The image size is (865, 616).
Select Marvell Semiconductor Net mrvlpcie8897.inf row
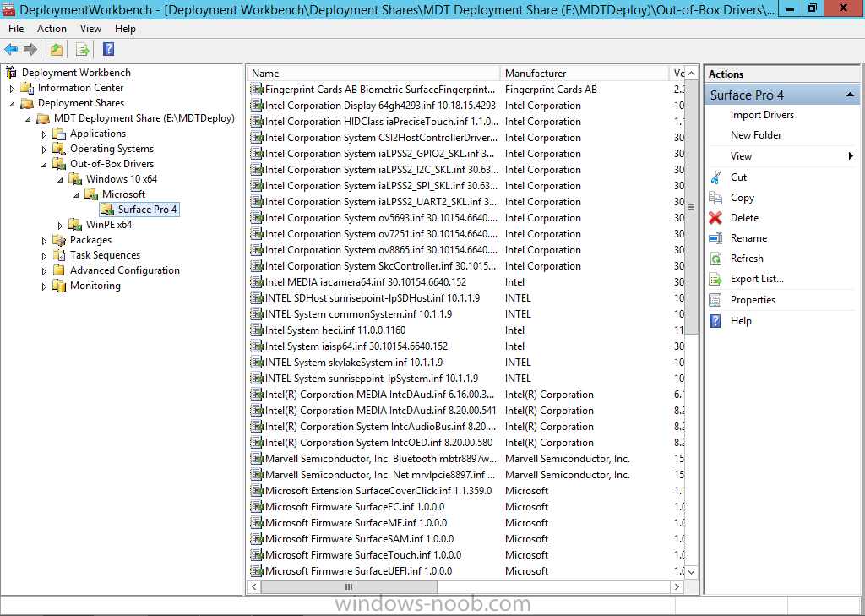point(466,475)
